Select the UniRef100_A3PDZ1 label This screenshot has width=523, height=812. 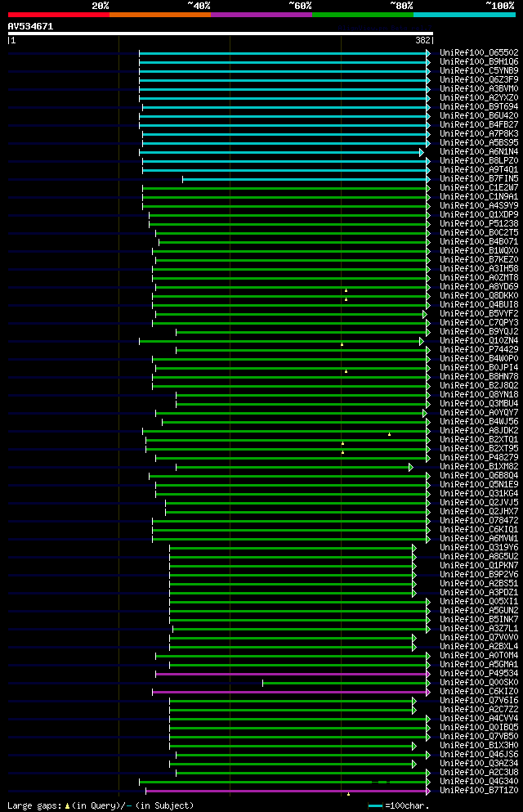click(x=479, y=592)
